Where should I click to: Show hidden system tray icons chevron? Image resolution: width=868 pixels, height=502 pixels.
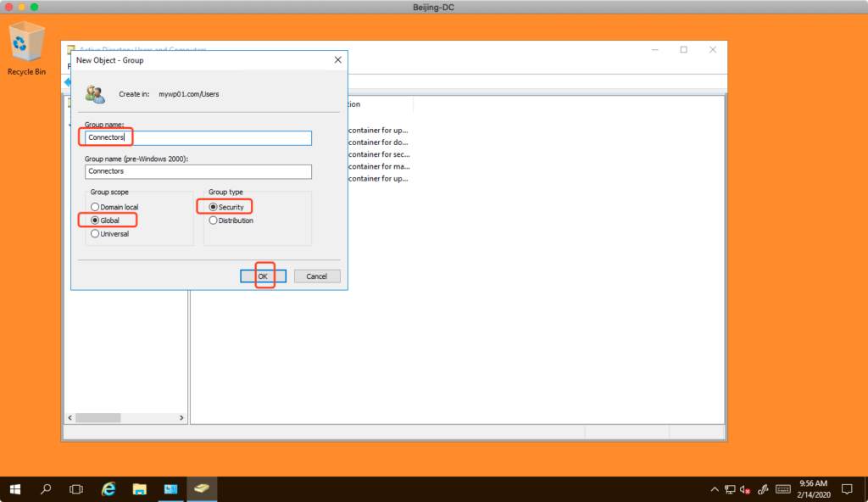(x=713, y=489)
